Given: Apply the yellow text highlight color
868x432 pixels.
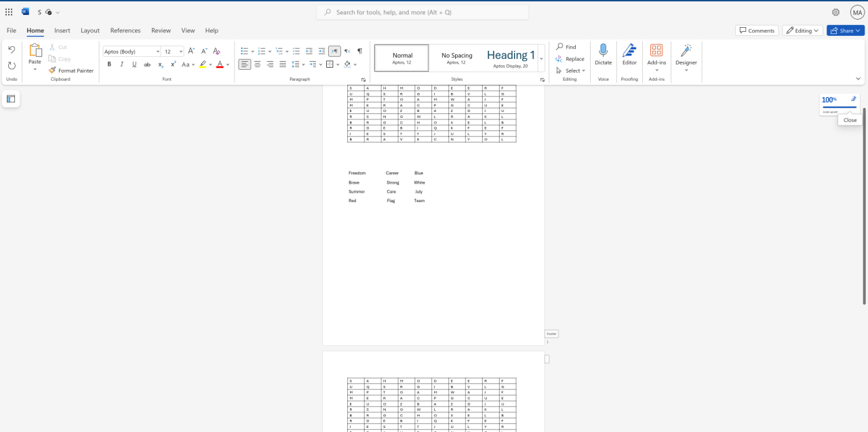Looking at the screenshot, I should tap(202, 64).
